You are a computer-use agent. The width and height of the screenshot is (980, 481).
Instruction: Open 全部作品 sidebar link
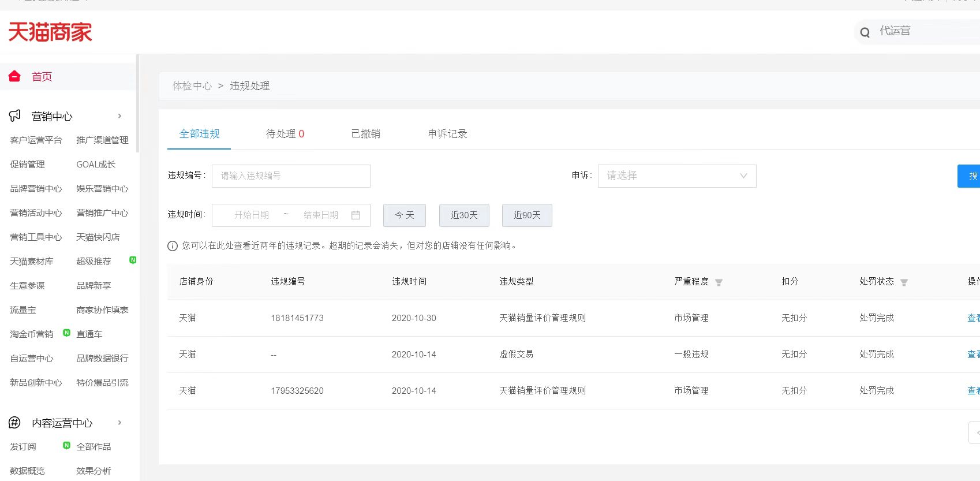coord(93,447)
